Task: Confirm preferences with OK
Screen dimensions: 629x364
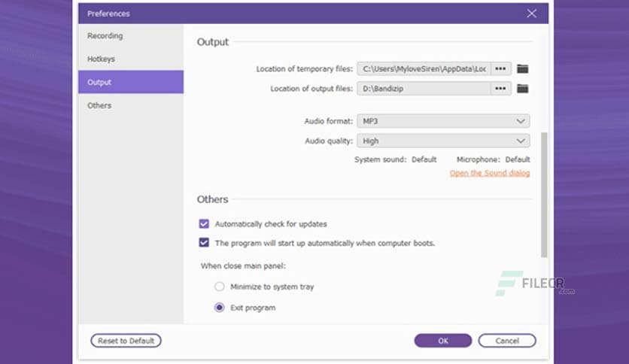Action: 443,341
